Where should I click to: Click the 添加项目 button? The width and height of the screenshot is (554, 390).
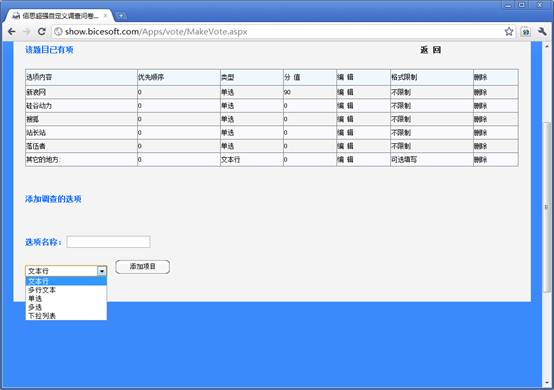point(142,267)
